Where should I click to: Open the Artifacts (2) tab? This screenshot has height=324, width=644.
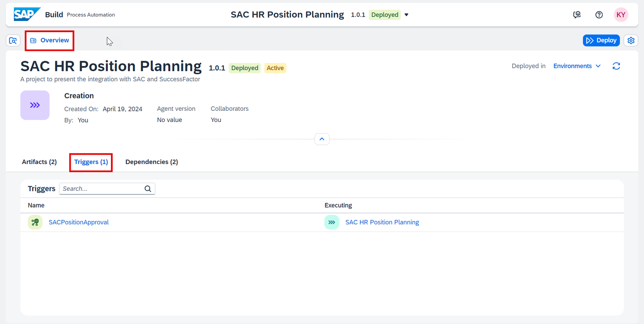pos(39,162)
